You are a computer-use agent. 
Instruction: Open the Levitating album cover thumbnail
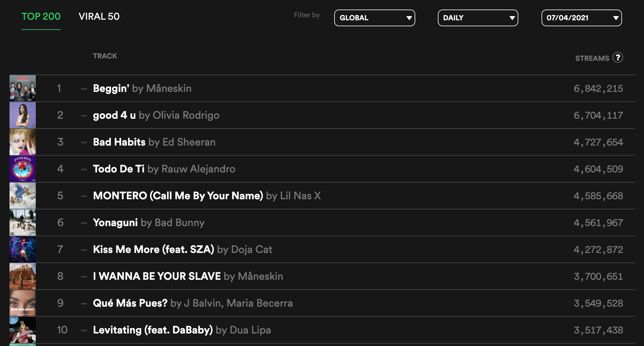point(23,330)
